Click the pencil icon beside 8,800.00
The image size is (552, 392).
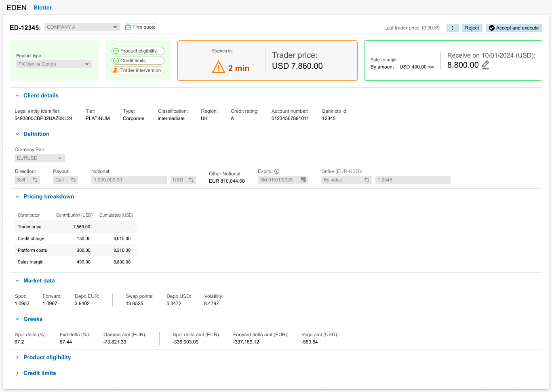(486, 65)
